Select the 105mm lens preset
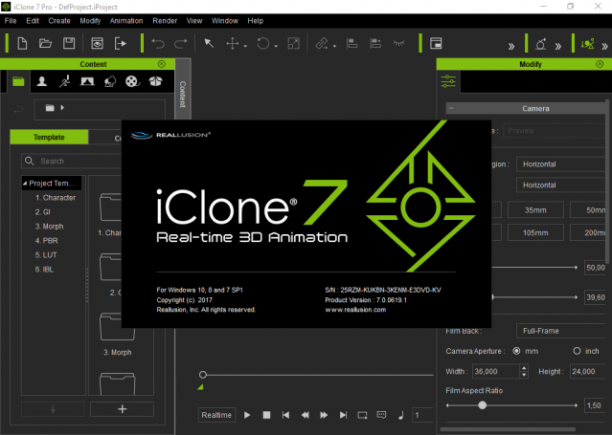The width and height of the screenshot is (612, 435). 536,233
